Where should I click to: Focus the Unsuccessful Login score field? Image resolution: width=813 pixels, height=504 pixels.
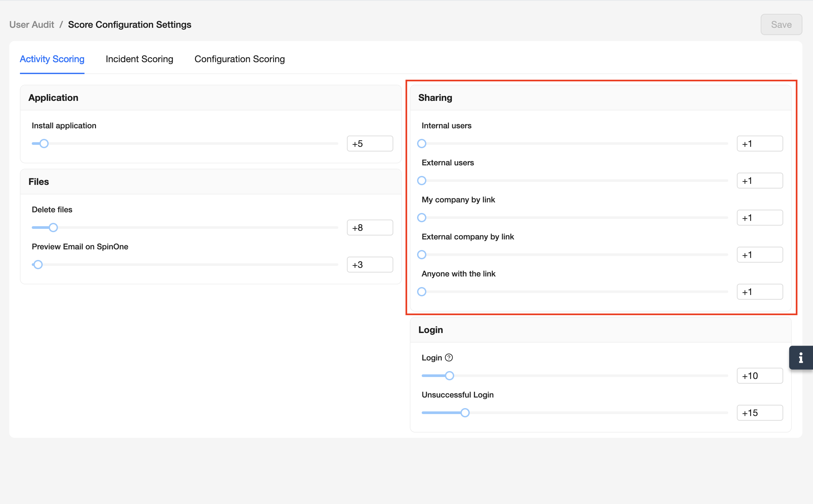(x=759, y=413)
